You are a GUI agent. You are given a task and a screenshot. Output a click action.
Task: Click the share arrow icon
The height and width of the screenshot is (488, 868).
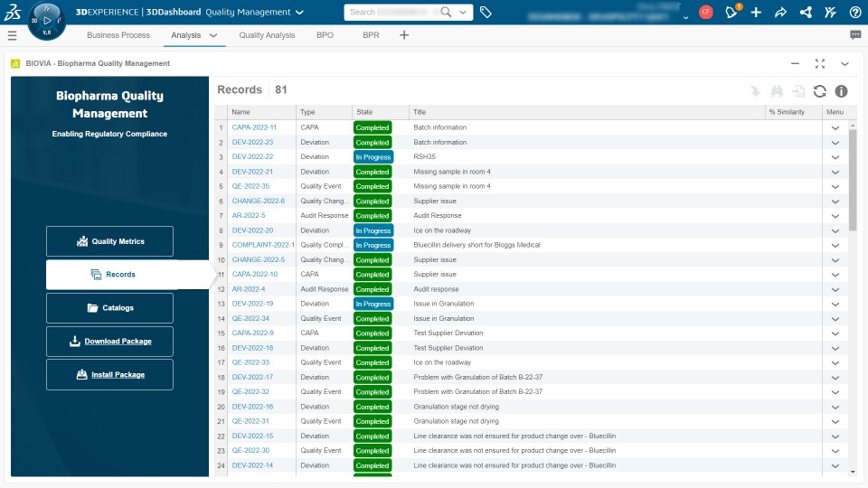pos(780,12)
